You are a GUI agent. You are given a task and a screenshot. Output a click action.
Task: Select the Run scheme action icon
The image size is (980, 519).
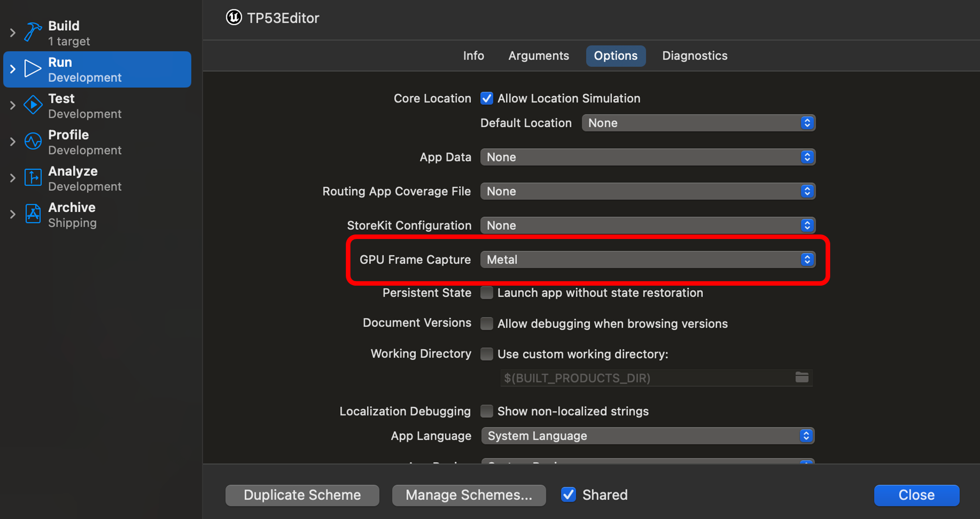(x=32, y=68)
